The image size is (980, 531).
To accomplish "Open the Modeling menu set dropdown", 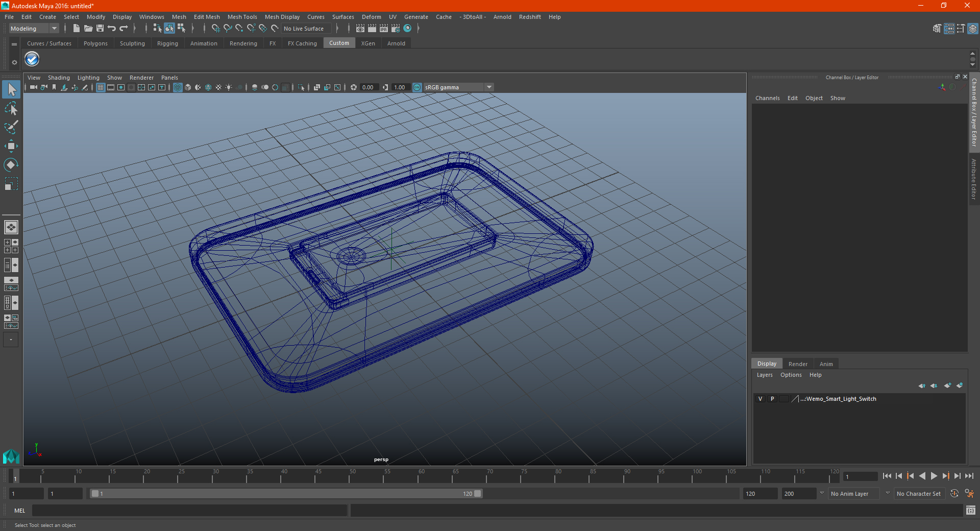I will point(34,29).
